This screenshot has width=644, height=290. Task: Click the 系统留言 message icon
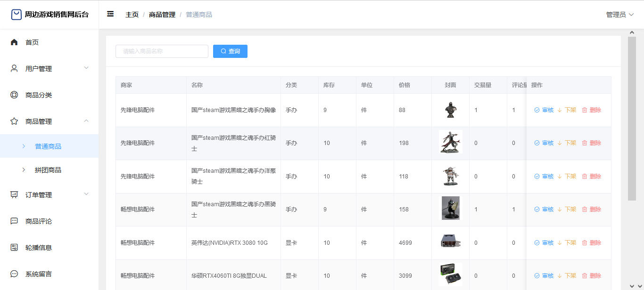[x=14, y=274]
